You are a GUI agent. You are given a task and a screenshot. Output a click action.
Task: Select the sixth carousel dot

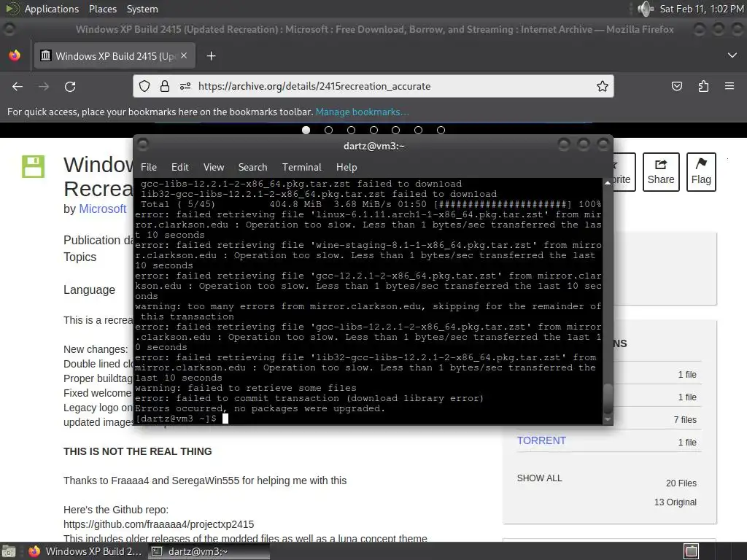click(x=418, y=130)
